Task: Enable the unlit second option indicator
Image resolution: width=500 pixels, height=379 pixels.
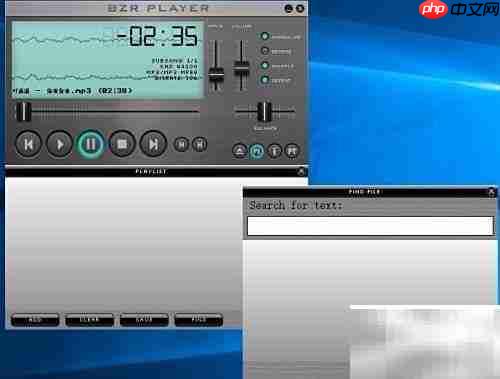Action: click(265, 51)
